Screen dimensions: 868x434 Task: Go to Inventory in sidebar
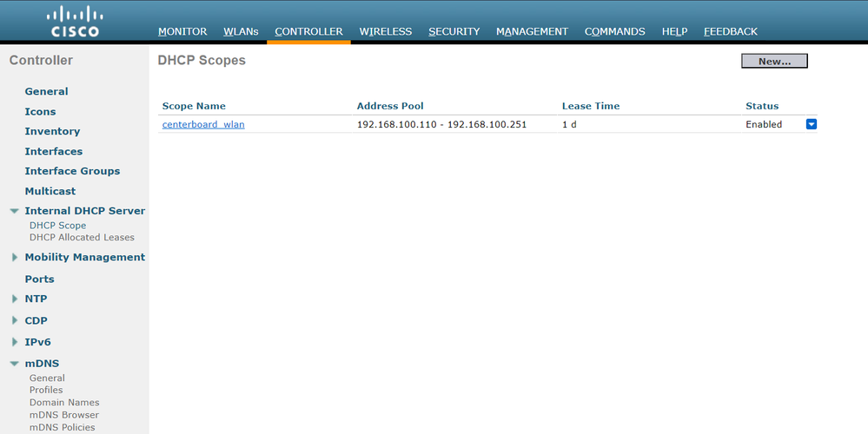(x=53, y=131)
